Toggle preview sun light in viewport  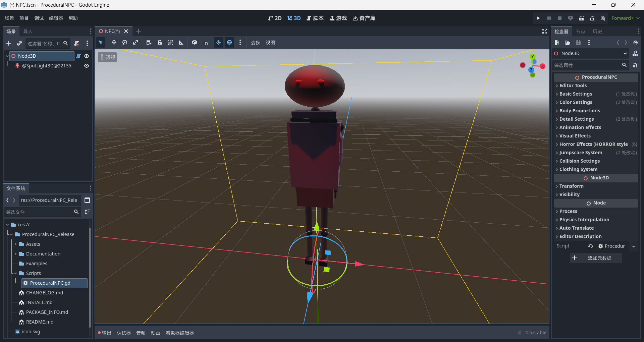click(x=219, y=43)
